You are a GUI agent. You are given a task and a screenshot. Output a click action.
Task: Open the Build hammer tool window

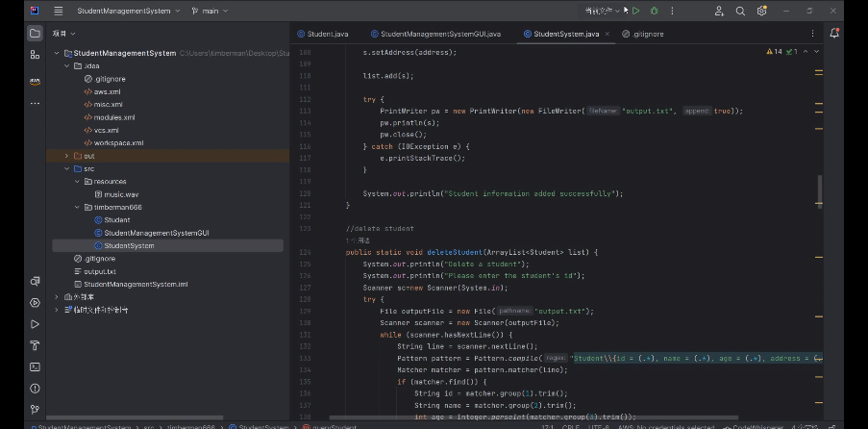[x=35, y=345]
